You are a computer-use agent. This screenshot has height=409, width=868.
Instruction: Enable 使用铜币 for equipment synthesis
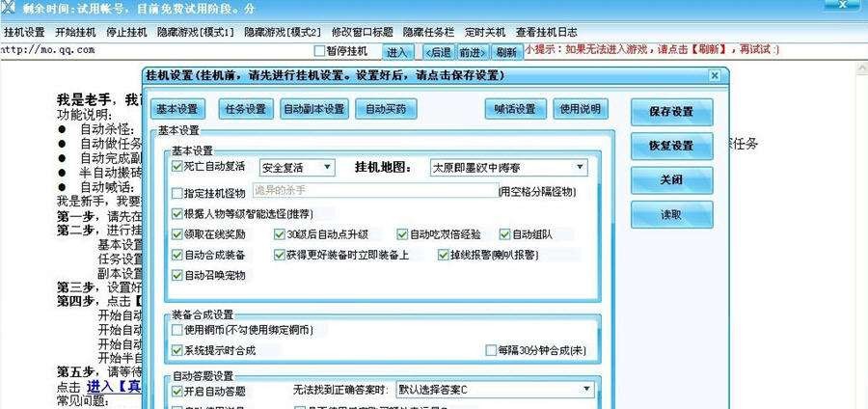pyautogui.click(x=176, y=330)
